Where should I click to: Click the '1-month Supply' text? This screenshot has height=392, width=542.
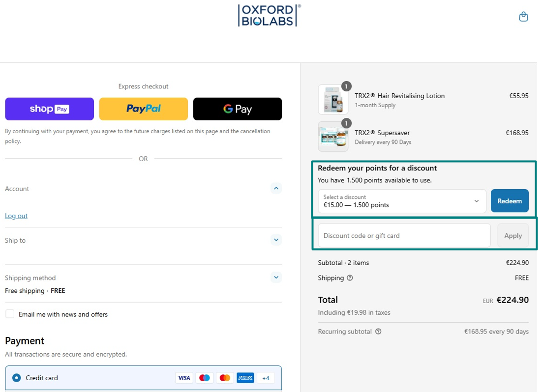(375, 105)
